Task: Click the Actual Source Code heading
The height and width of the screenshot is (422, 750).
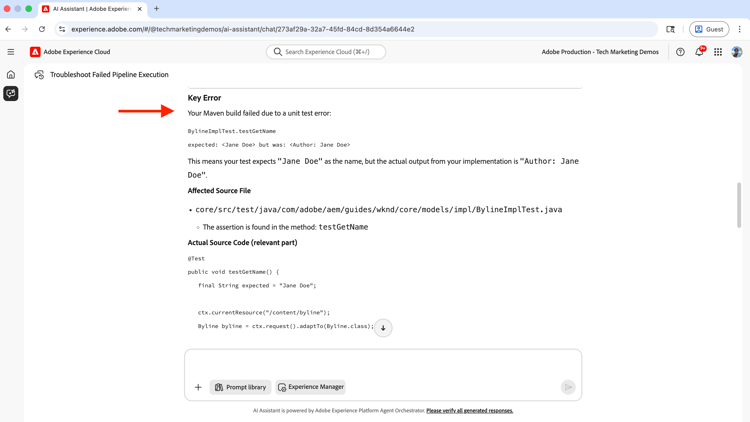Action: (242, 243)
